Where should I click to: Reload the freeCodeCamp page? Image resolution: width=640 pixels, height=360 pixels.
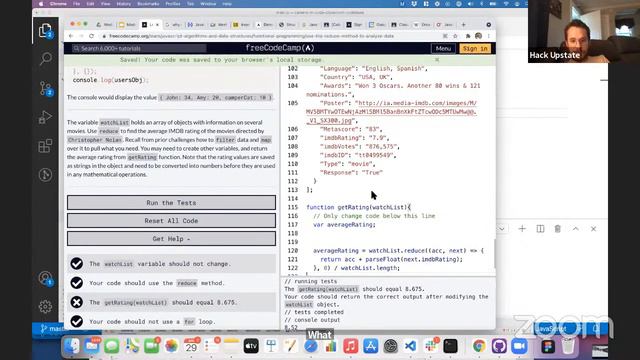tap(91, 36)
